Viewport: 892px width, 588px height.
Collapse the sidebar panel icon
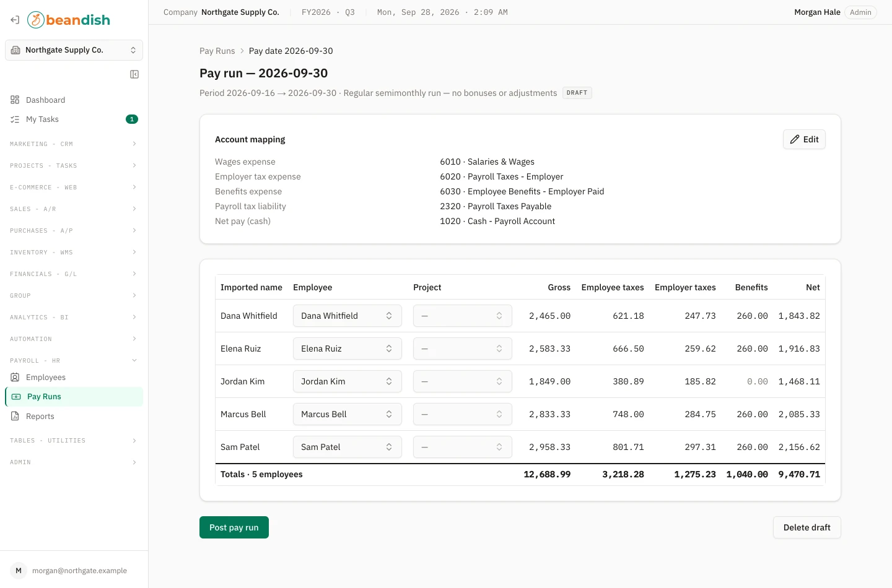134,74
